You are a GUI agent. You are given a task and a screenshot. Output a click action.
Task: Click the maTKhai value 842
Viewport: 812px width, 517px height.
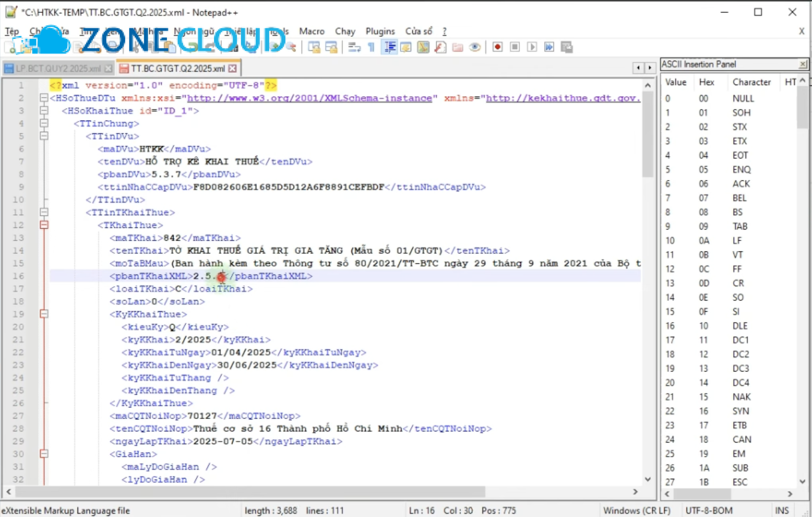pyautogui.click(x=172, y=238)
